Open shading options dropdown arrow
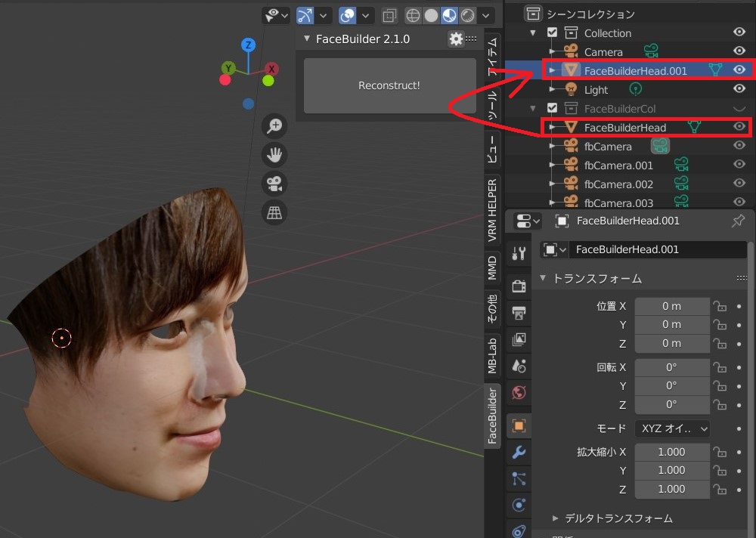The width and height of the screenshot is (756, 538). coord(486,16)
